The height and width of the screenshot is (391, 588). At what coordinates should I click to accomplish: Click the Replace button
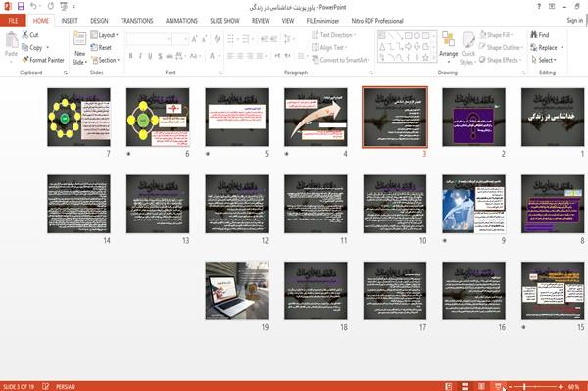[x=547, y=48]
